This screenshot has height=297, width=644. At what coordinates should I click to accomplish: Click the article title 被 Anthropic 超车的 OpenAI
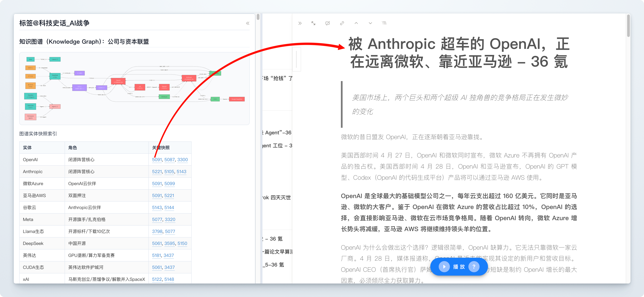(459, 53)
